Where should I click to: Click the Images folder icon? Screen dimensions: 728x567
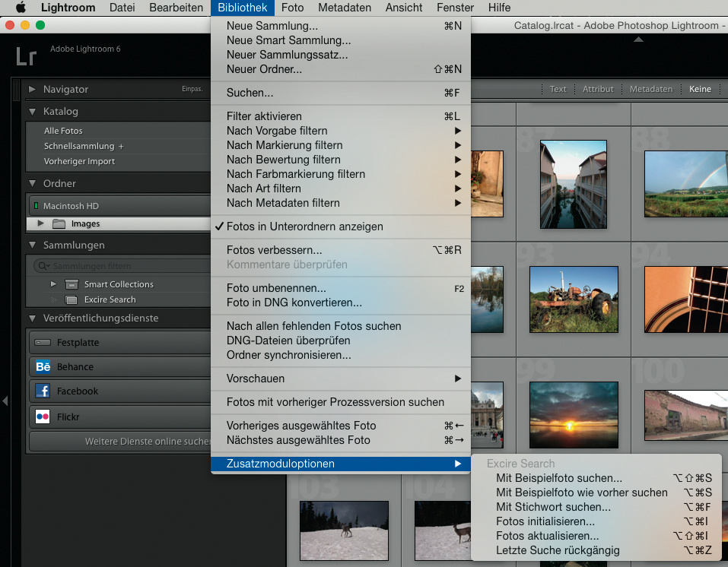59,224
